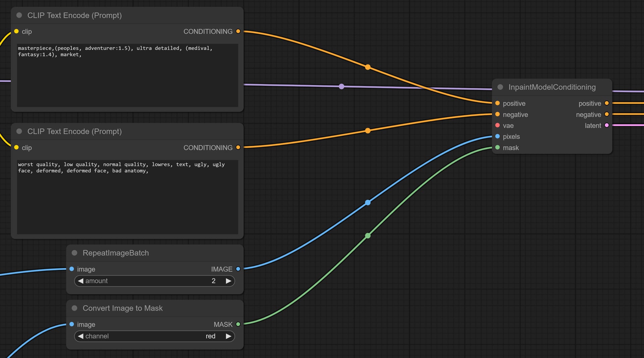Click the IMAGE output label on RepeatImageBatch
The height and width of the screenshot is (358, 644).
point(222,269)
